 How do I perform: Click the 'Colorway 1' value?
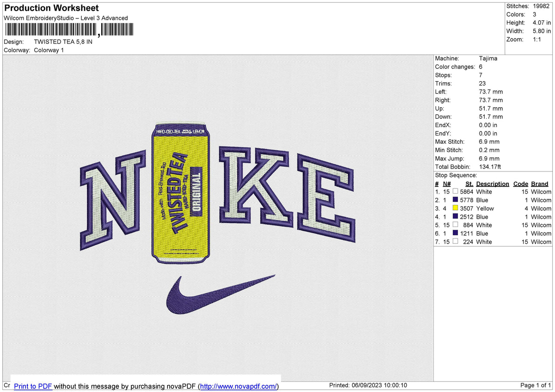[49, 50]
